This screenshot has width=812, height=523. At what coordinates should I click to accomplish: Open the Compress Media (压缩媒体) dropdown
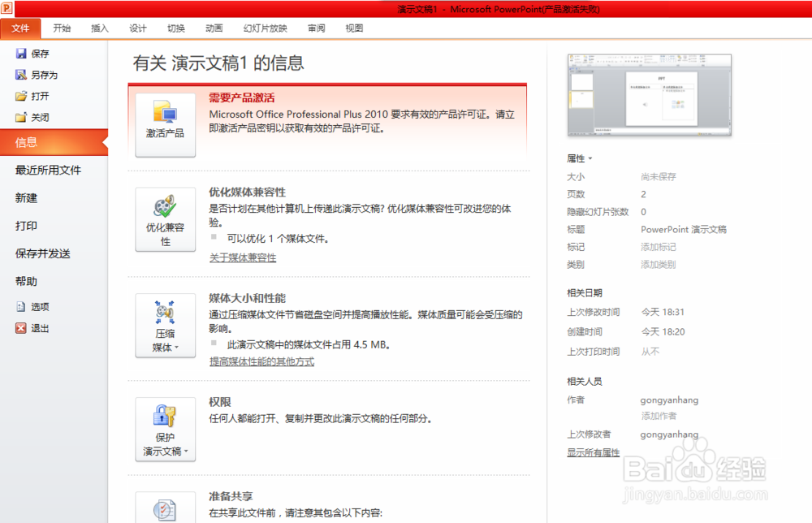[165, 325]
